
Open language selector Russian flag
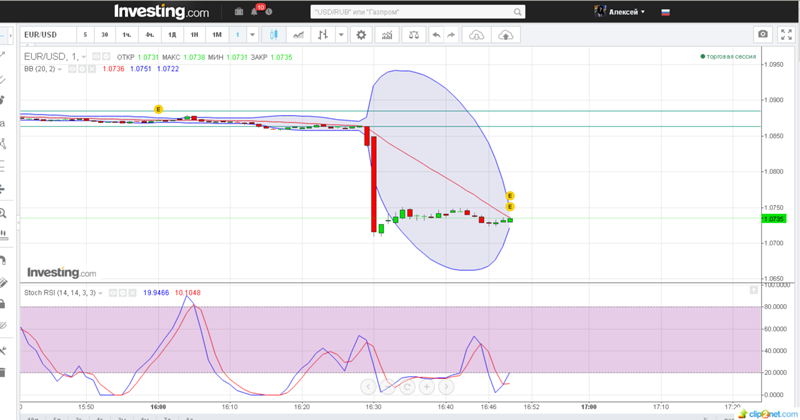coord(665,12)
